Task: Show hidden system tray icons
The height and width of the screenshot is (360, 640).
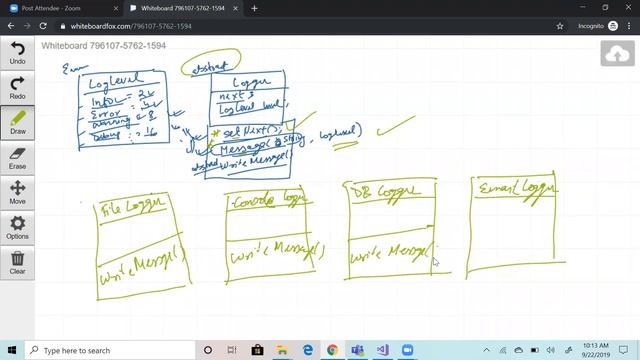Action: [x=487, y=350]
